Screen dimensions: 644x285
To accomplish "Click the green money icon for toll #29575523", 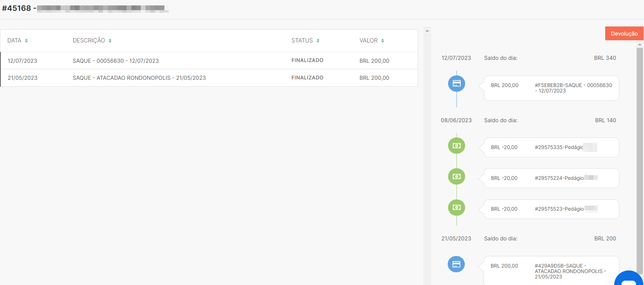I will (x=456, y=207).
